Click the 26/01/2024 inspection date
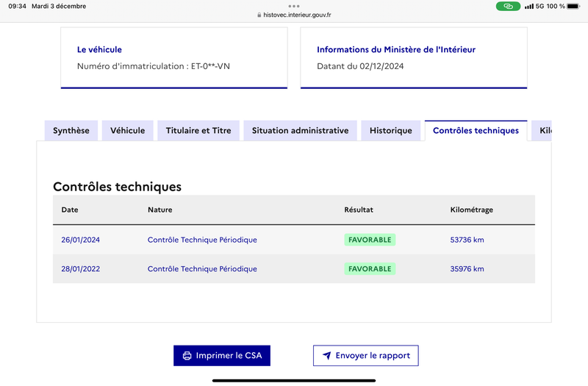Image resolution: width=588 pixels, height=386 pixels. tap(81, 240)
